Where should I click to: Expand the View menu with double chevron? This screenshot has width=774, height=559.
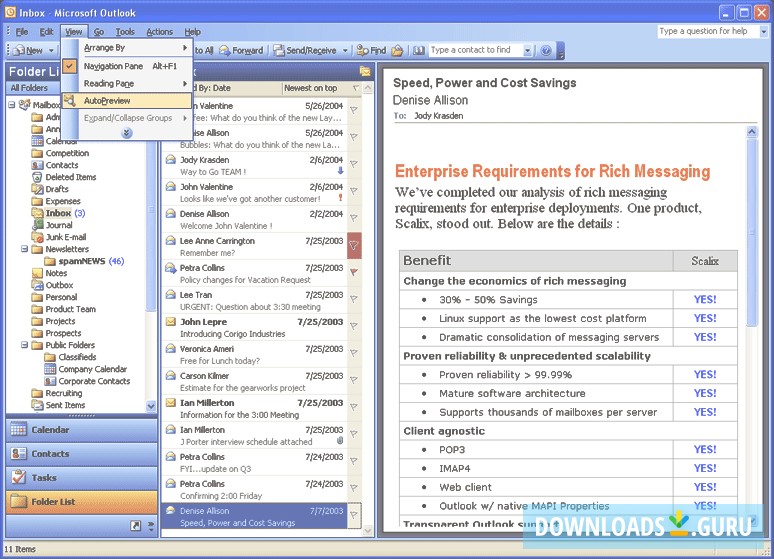(x=127, y=133)
